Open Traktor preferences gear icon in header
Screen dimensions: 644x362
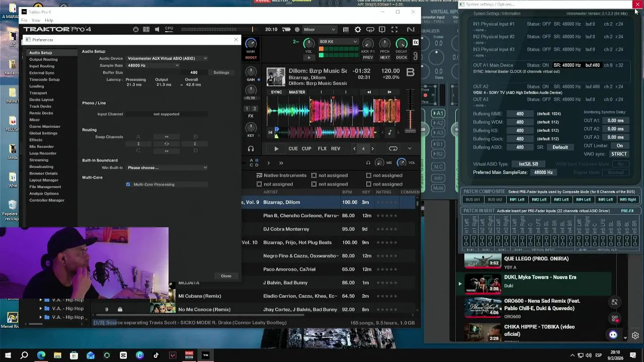pyautogui.click(x=358, y=30)
